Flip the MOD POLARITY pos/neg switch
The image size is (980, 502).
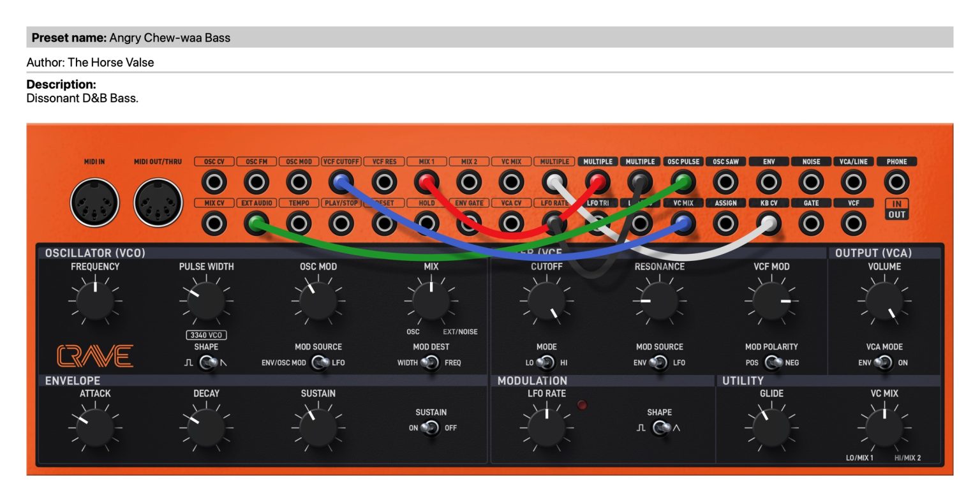click(773, 363)
